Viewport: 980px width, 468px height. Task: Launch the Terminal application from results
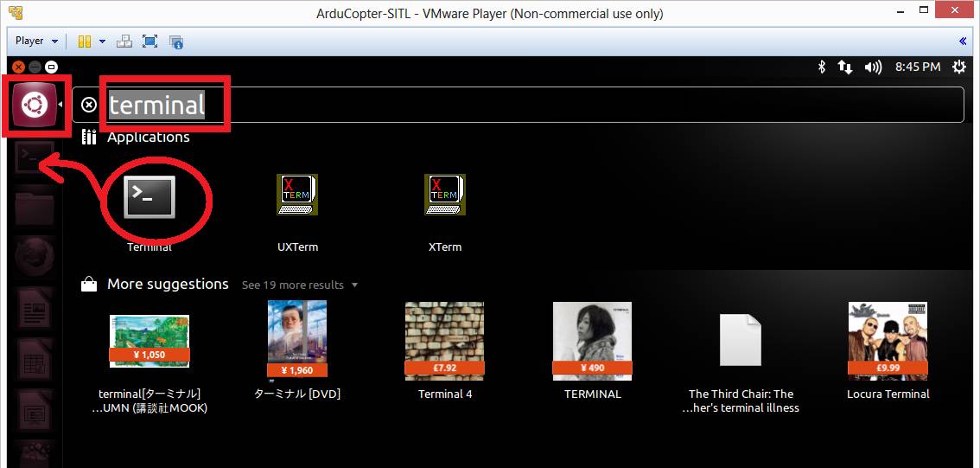150,197
